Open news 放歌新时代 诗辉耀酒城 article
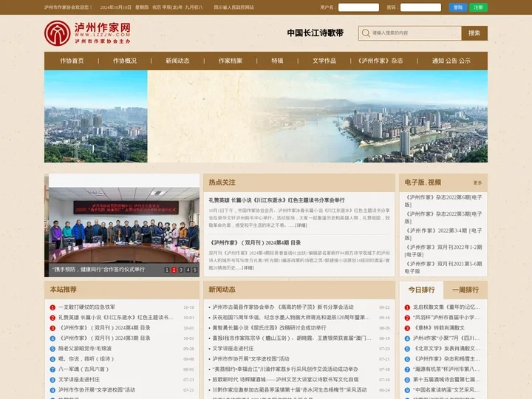Image resolution: width=532 pixels, height=399 pixels. coord(285,379)
